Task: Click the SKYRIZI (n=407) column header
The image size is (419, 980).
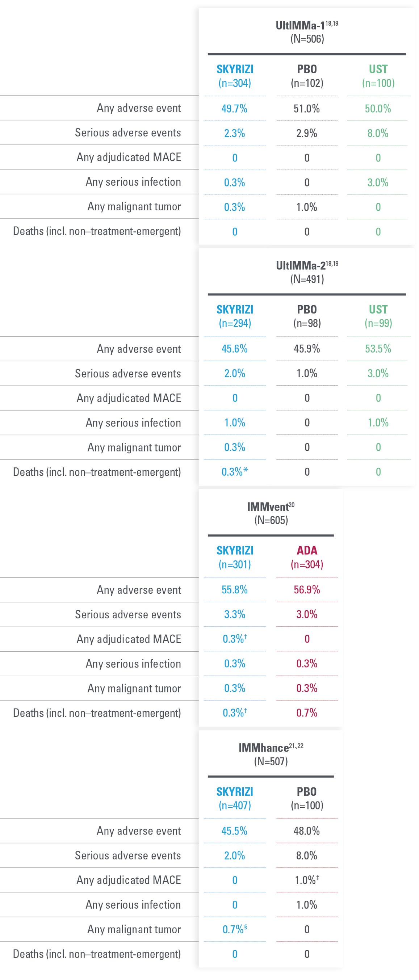Action: coord(234,798)
